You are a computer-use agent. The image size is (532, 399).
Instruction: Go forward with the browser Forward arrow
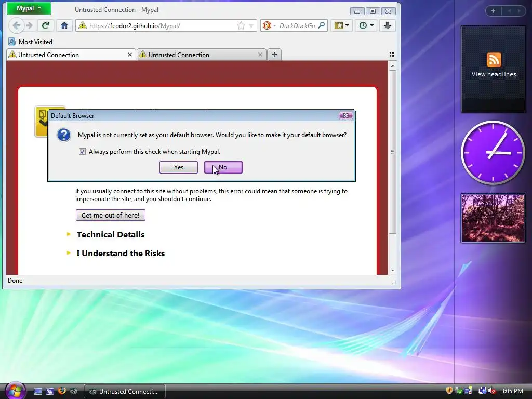coord(30,25)
